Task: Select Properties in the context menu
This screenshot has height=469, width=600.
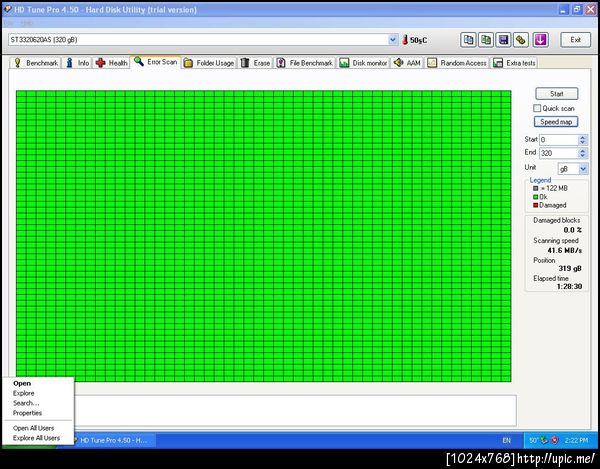Action: coord(27,413)
